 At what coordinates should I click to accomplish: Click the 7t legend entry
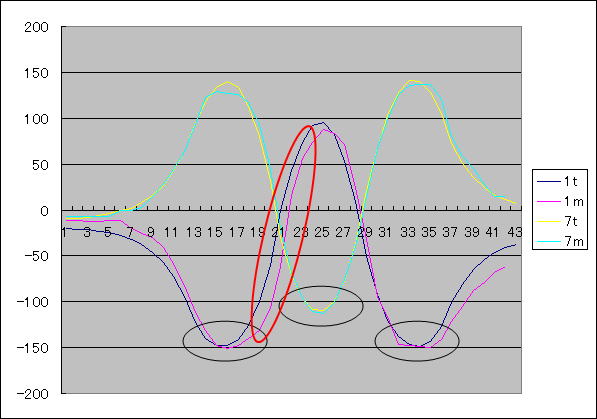coord(560,221)
